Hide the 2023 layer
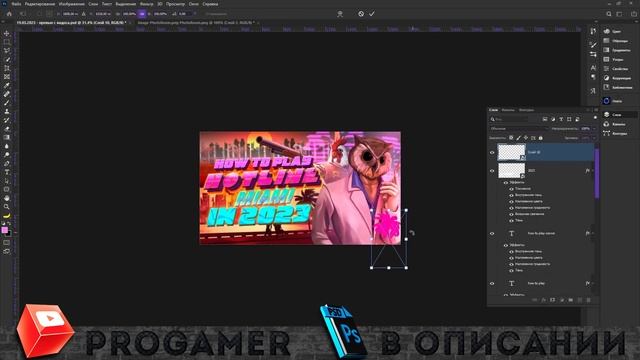Viewport: 640px width, 360px height. pyautogui.click(x=492, y=171)
